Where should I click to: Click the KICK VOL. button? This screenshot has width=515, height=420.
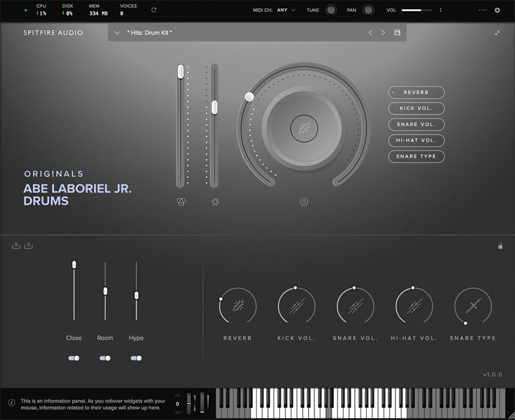(x=416, y=109)
